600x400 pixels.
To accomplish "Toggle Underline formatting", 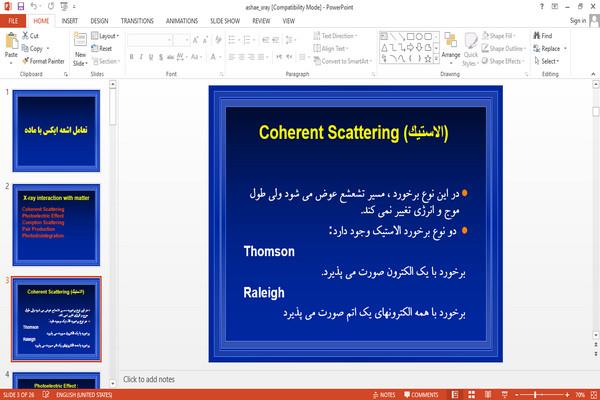I will (151, 57).
